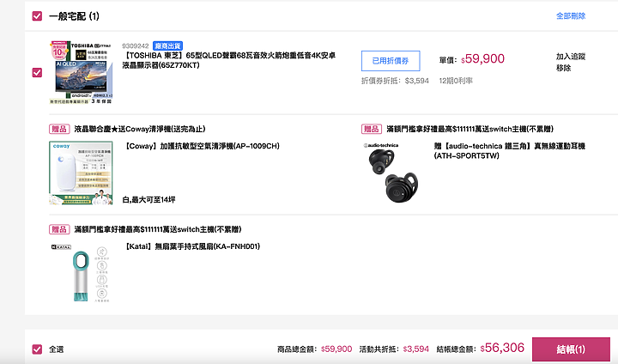
Task: Click the 單價 $59,900 price
Action: [472, 59]
